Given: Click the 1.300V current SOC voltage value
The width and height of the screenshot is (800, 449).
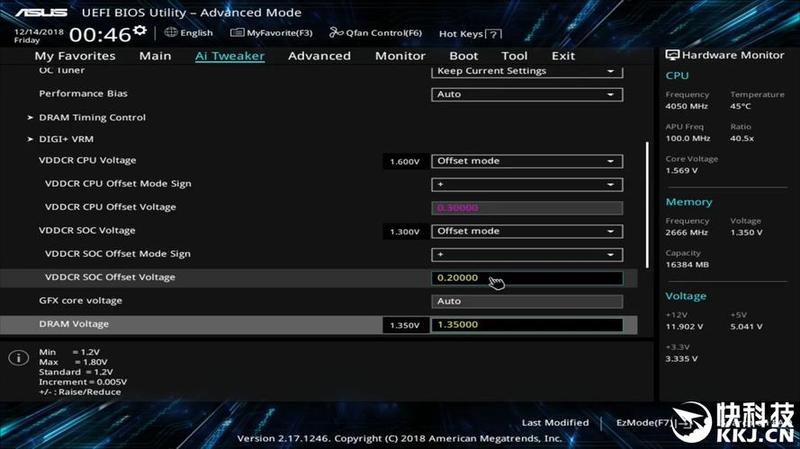Looking at the screenshot, I should (405, 232).
